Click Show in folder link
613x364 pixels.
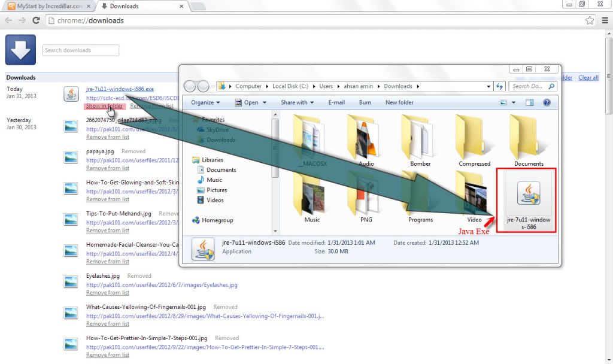(x=104, y=106)
